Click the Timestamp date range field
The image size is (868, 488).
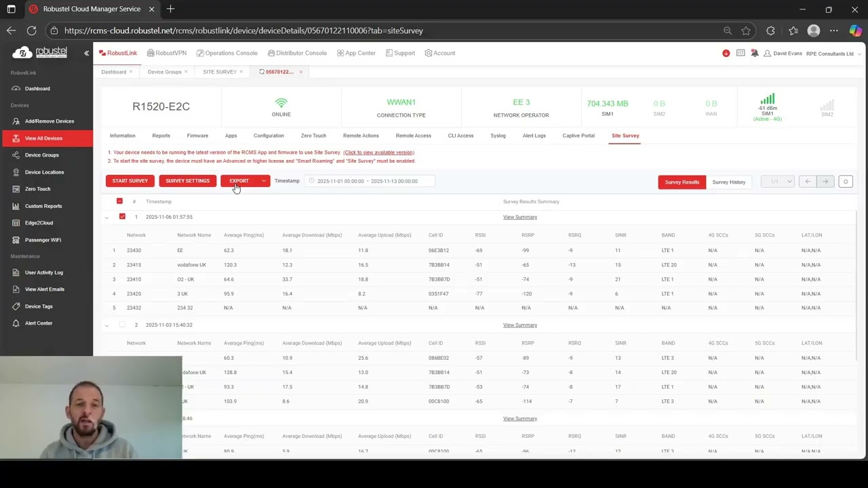pos(370,181)
